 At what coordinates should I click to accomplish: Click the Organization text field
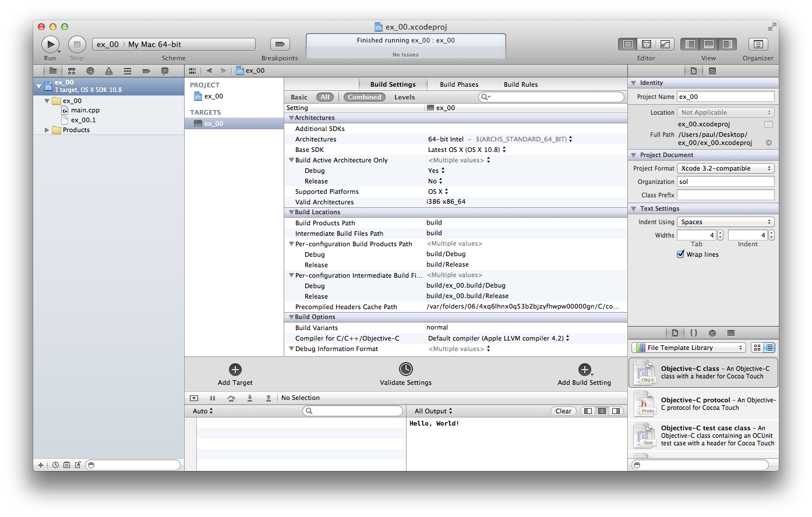pyautogui.click(x=726, y=182)
